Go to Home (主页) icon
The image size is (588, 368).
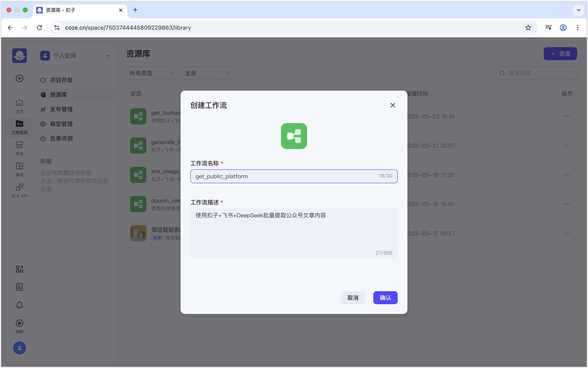coord(20,106)
